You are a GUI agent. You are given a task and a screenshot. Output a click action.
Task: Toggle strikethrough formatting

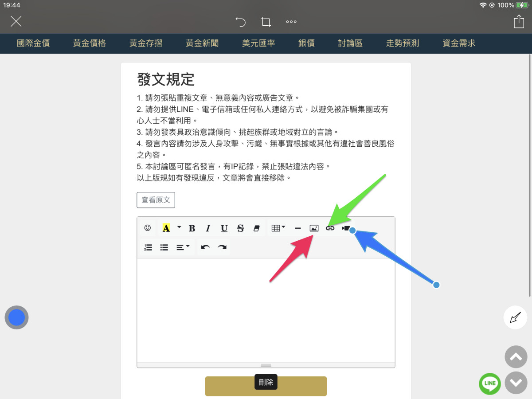click(x=240, y=228)
